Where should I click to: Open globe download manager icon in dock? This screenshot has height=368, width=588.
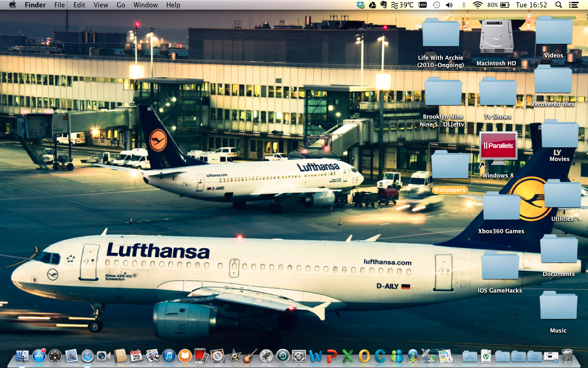[413, 356]
